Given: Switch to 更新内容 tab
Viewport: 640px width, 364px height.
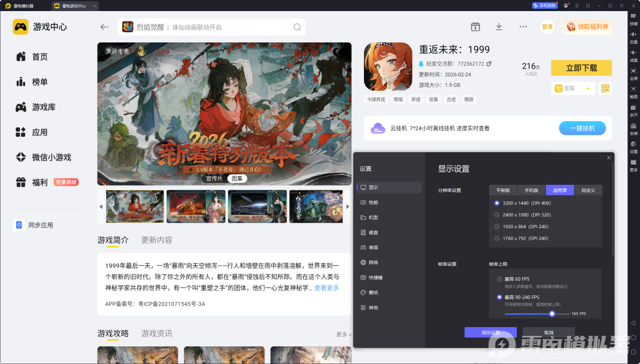Looking at the screenshot, I should [x=157, y=240].
